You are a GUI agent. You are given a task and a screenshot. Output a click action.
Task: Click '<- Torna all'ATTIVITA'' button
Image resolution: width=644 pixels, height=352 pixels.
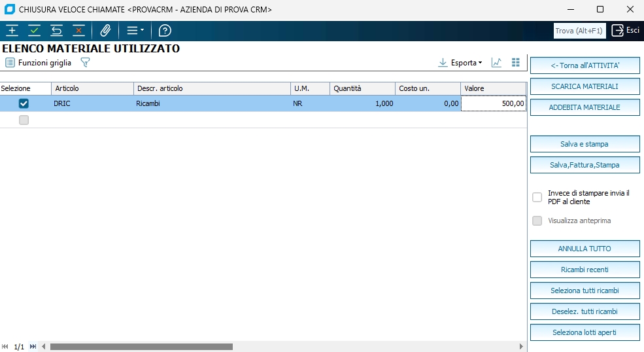coord(585,65)
